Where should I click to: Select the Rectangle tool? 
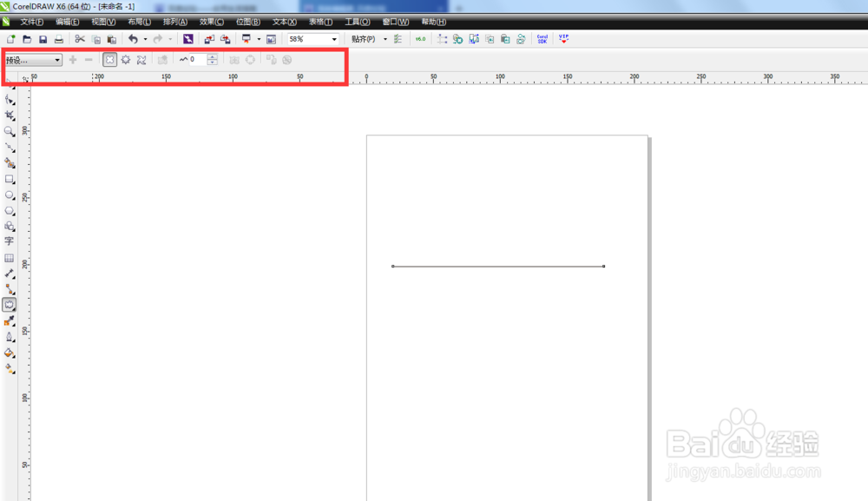pos(10,180)
